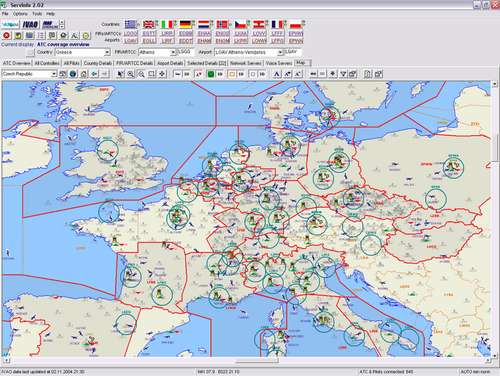This screenshot has width=500, height=376.
Task: Click the red stop icon in the toolbar
Action: 6,35
